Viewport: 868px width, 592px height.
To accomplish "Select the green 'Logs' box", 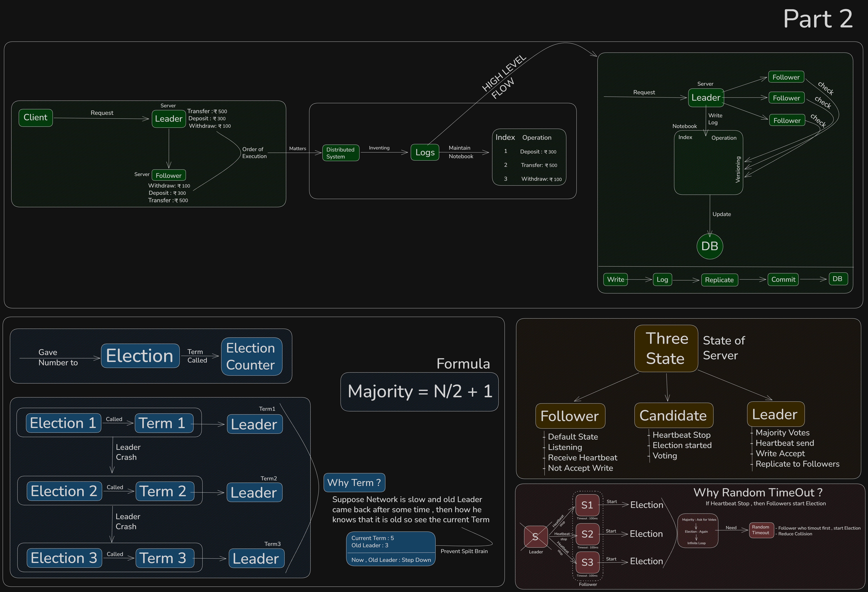I will 425,152.
